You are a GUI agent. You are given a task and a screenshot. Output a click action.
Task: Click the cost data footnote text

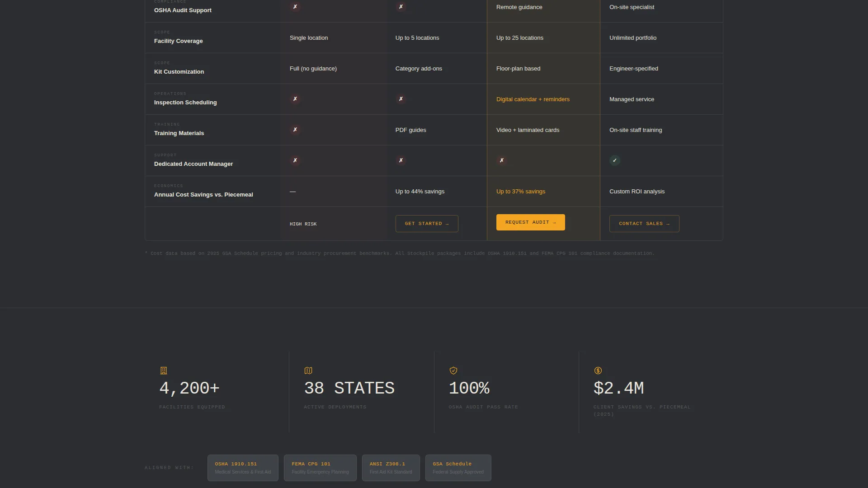tap(400, 253)
